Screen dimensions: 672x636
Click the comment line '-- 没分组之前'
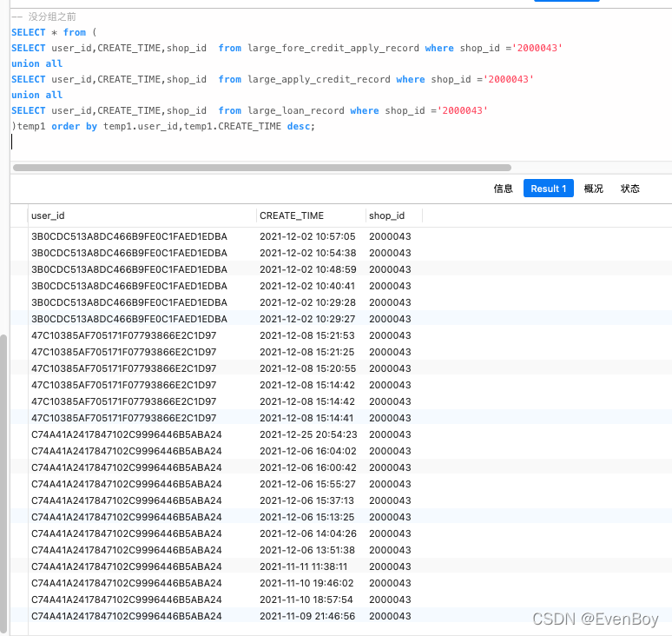coord(43,17)
